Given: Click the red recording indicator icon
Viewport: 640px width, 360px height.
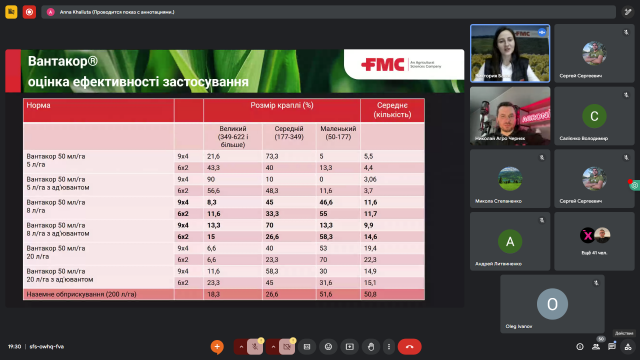Looking at the screenshot, I should (29, 12).
